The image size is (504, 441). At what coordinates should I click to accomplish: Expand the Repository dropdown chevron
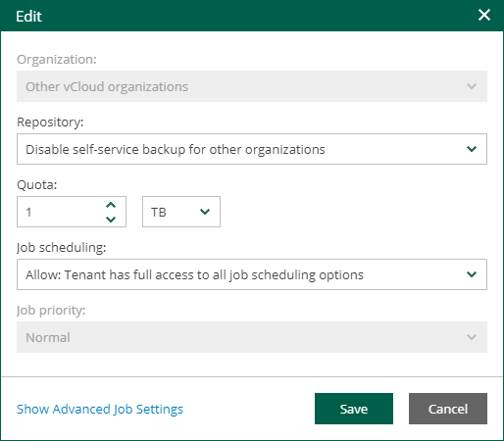[472, 149]
